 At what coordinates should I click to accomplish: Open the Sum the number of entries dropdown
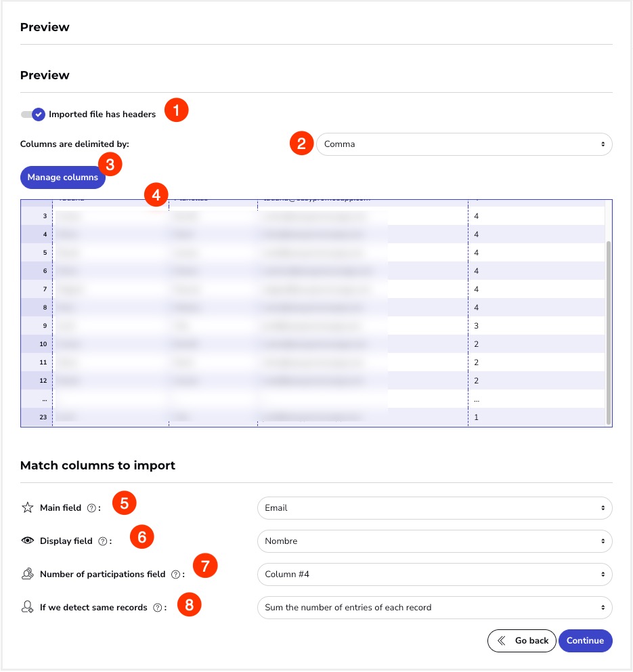(435, 607)
